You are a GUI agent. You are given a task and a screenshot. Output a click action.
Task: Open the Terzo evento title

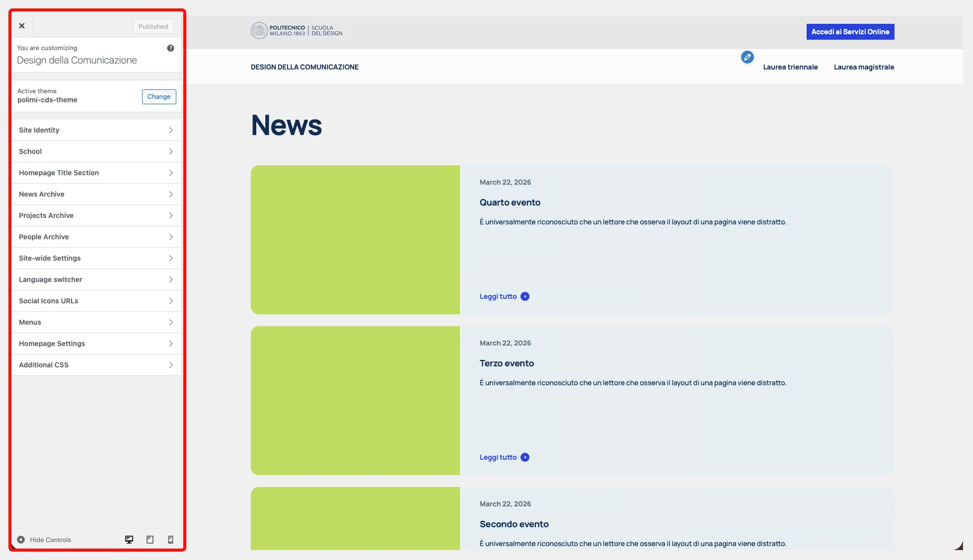[507, 363]
